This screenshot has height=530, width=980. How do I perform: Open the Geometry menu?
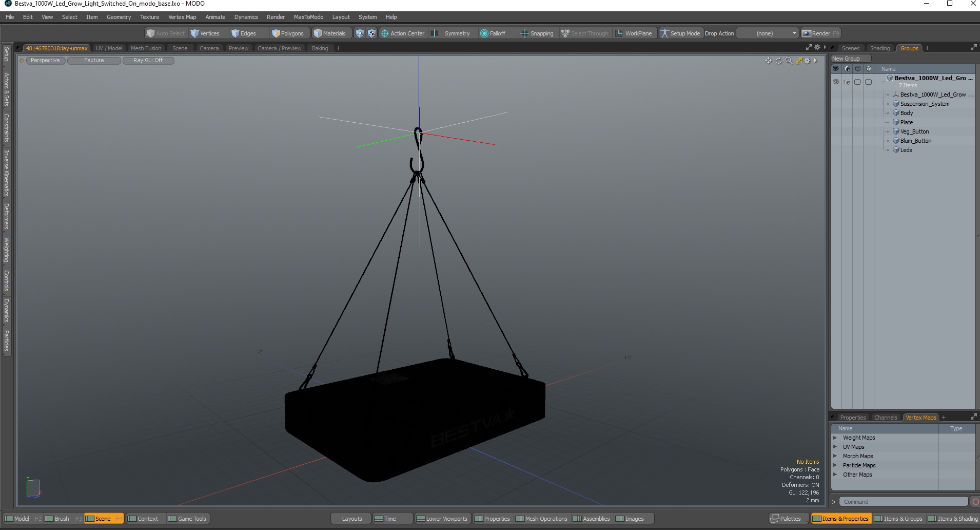pyautogui.click(x=119, y=17)
